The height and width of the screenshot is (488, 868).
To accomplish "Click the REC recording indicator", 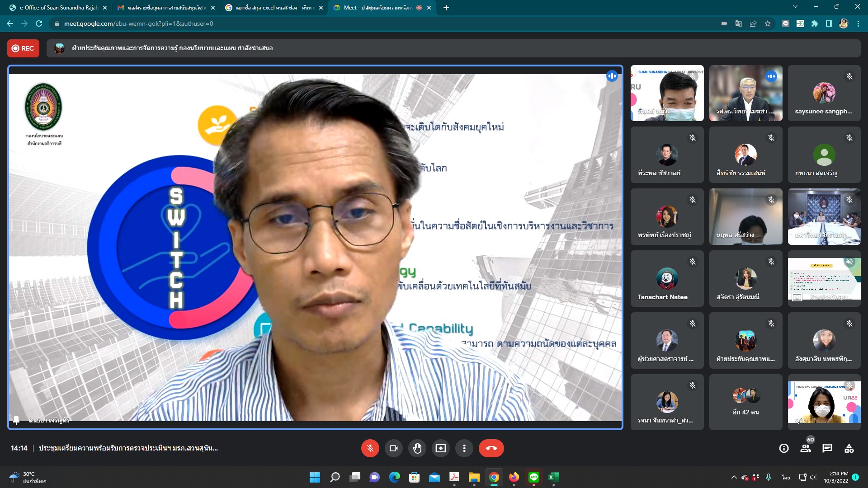I will coord(23,48).
